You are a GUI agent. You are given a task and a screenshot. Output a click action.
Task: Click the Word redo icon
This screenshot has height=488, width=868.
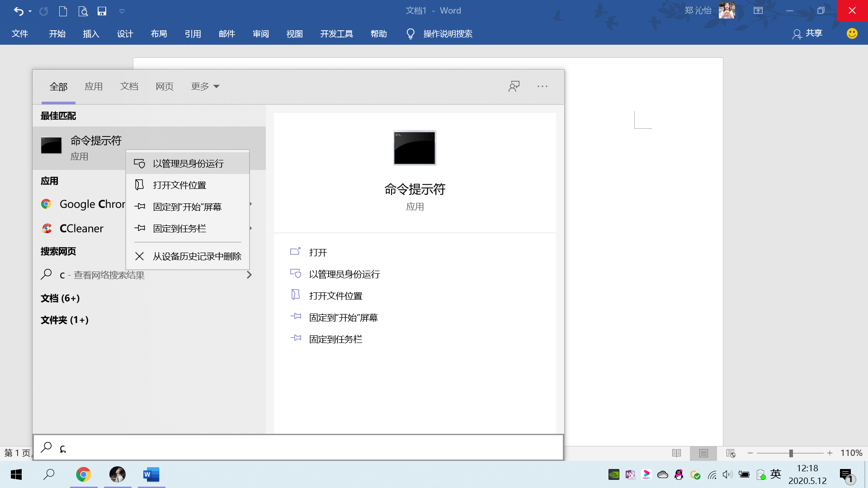(x=43, y=11)
